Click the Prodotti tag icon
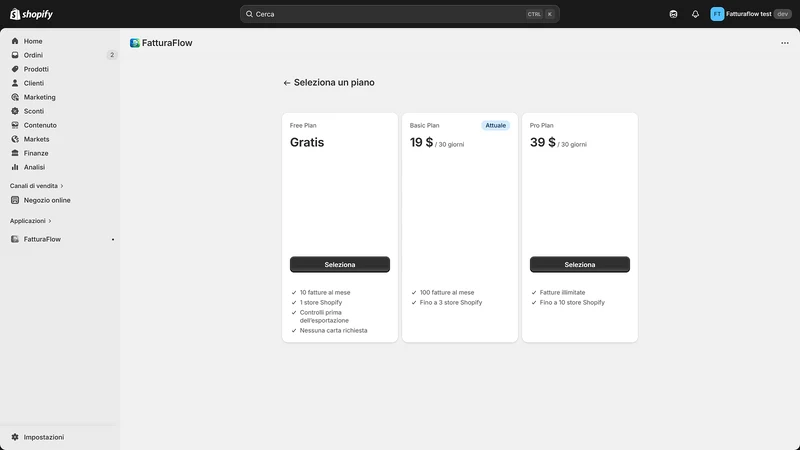This screenshot has width=800, height=450. (15, 69)
